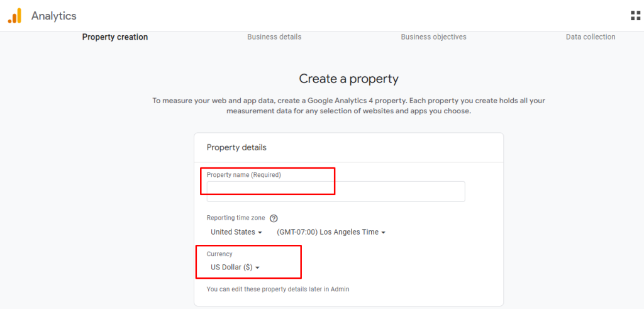
Task: Jump to the Data collection step
Action: coord(591,37)
